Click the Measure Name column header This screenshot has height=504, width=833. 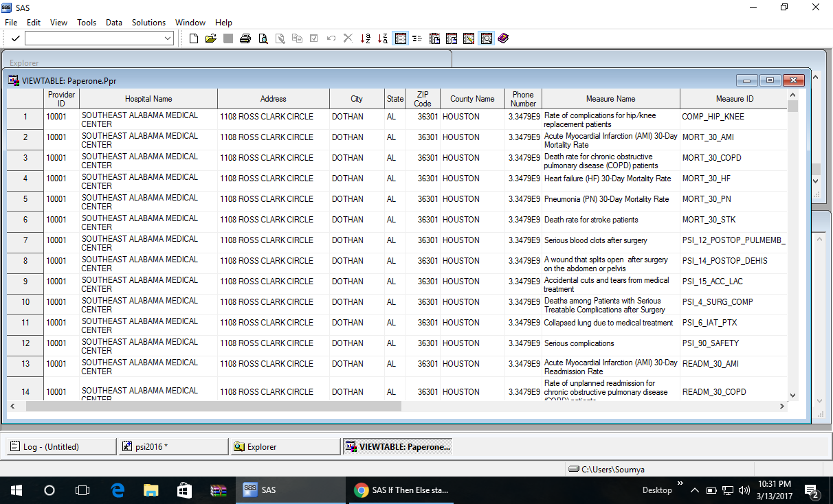610,99
